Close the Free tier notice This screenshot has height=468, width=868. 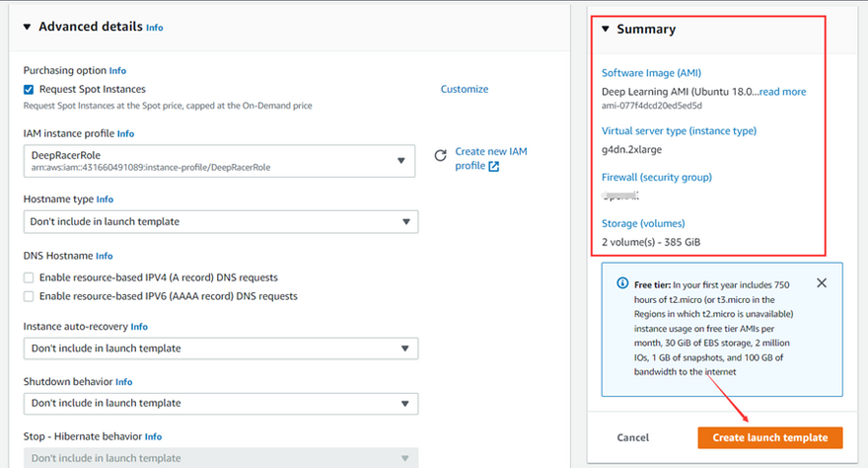822,283
